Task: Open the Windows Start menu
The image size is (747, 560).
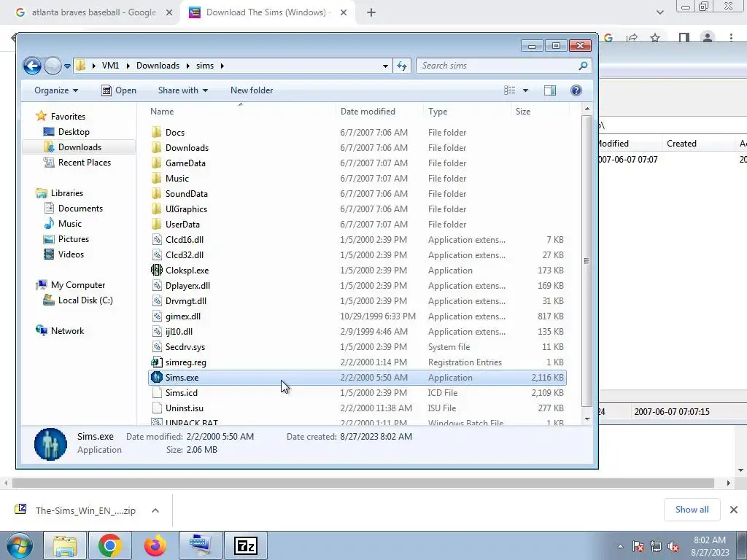Action: pyautogui.click(x=19, y=545)
